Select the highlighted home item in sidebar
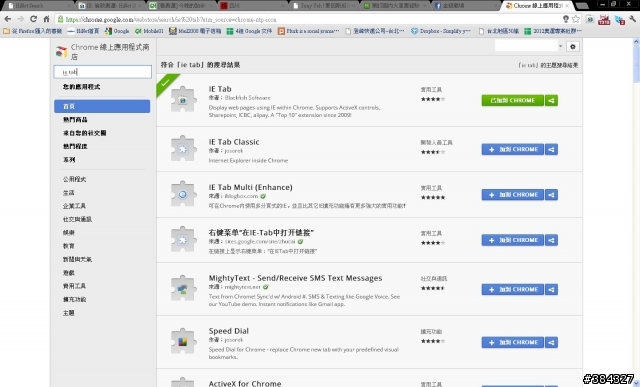Image resolution: width=640 pixels, height=387 pixels. [x=102, y=106]
